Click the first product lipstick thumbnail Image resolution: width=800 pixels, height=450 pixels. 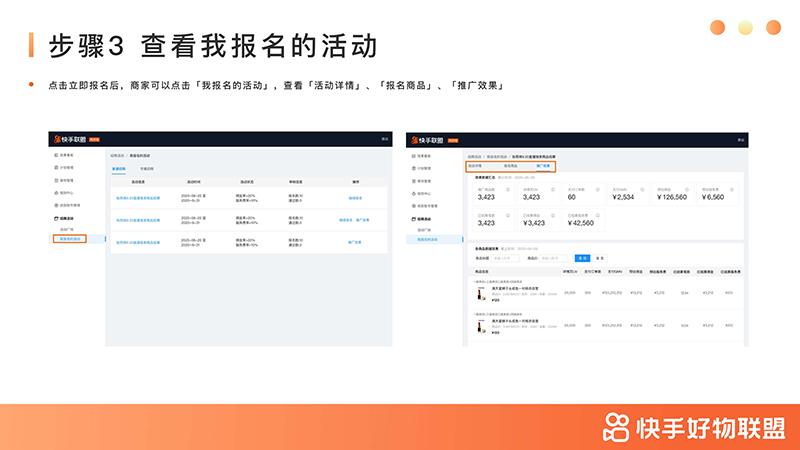click(x=479, y=295)
